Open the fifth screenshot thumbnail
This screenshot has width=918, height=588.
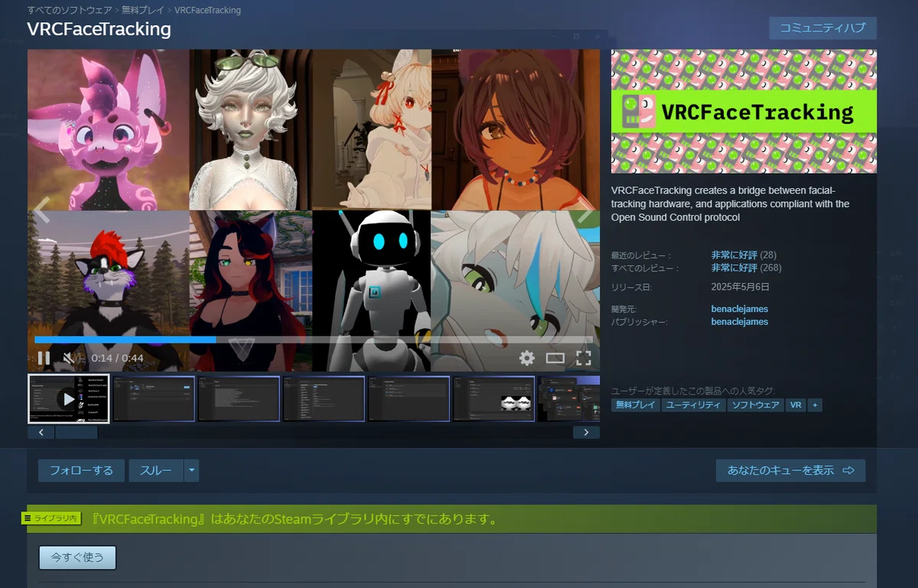point(409,398)
